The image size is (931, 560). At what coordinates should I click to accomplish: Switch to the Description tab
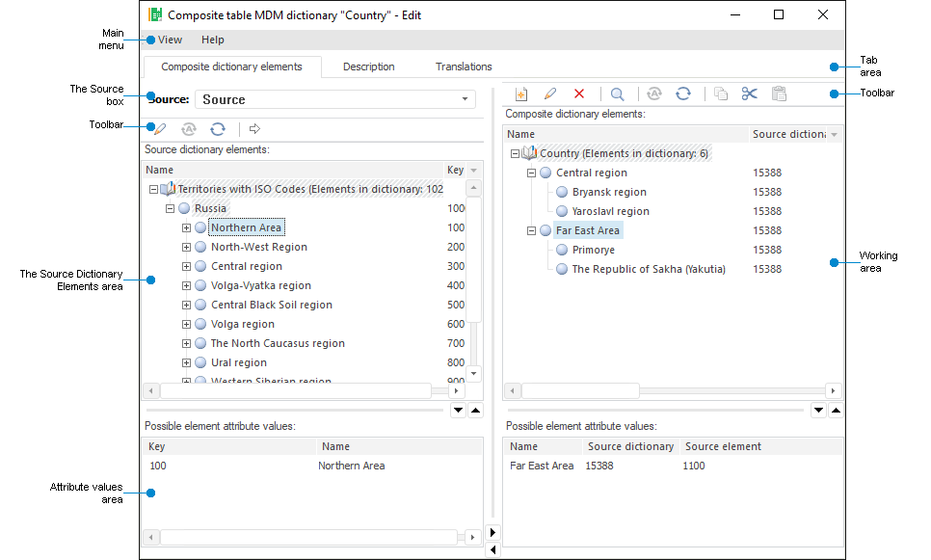[x=367, y=67]
